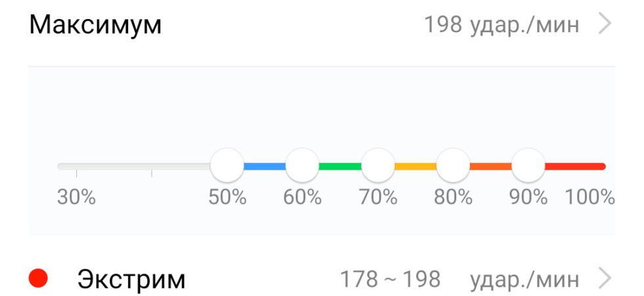Click the 50% slider handle

tap(227, 166)
